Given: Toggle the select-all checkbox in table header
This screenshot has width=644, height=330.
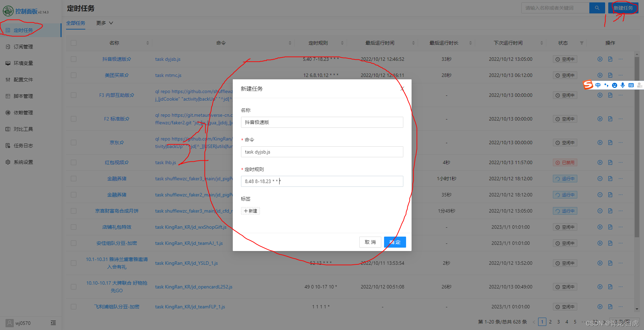Looking at the screenshot, I should tap(74, 43).
